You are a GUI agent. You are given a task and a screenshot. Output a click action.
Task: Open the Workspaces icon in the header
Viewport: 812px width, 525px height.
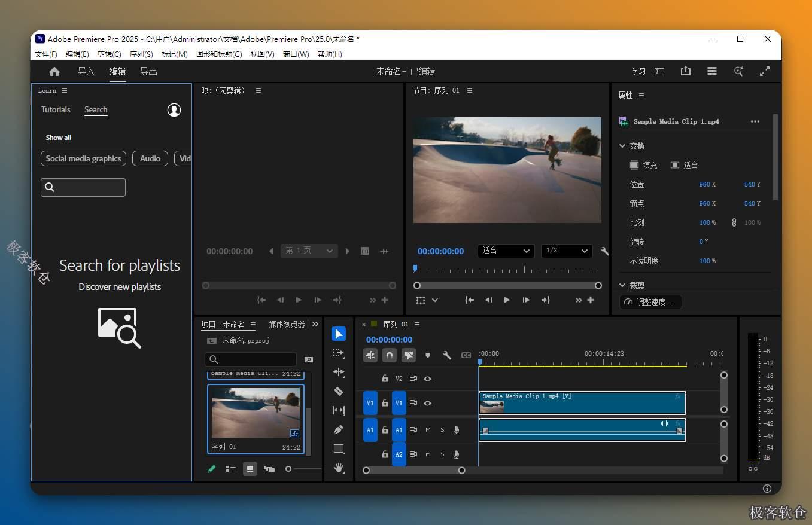click(712, 71)
